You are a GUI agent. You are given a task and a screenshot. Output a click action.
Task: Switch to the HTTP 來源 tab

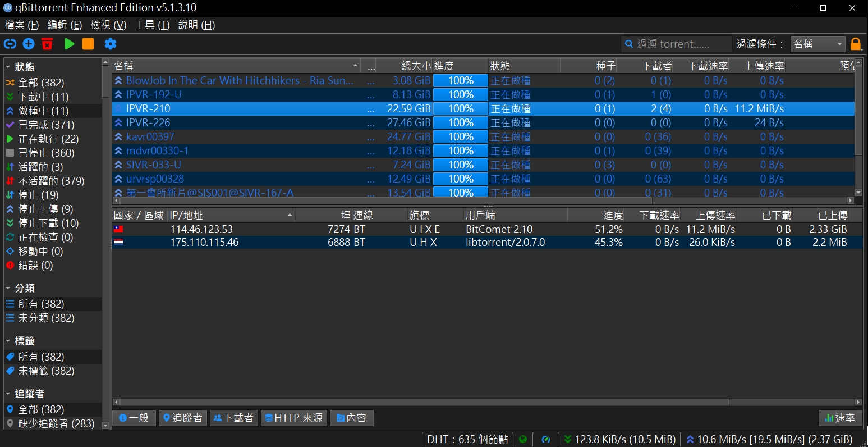pos(293,418)
